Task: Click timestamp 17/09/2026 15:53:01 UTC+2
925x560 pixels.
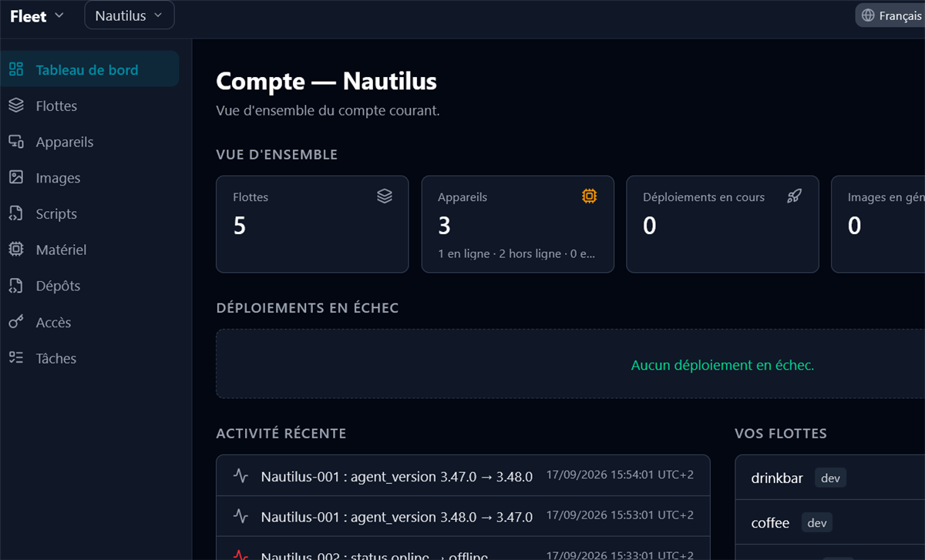Action: (620, 515)
